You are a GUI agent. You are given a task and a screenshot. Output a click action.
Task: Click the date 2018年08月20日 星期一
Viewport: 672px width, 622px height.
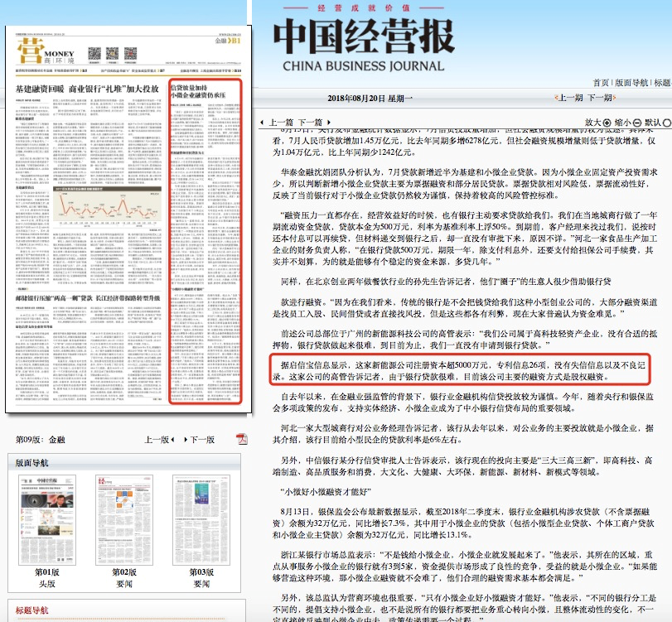pyautogui.click(x=370, y=98)
